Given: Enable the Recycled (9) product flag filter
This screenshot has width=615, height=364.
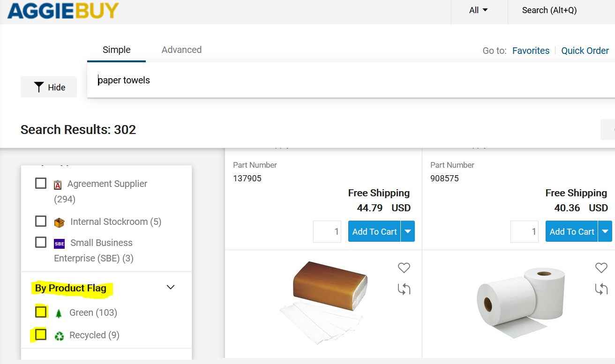Looking at the screenshot, I should [x=41, y=334].
